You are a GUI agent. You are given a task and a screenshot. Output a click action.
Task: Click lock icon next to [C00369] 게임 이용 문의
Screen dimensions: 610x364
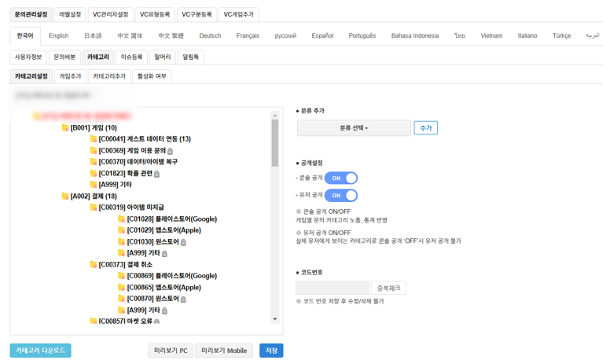pos(171,151)
